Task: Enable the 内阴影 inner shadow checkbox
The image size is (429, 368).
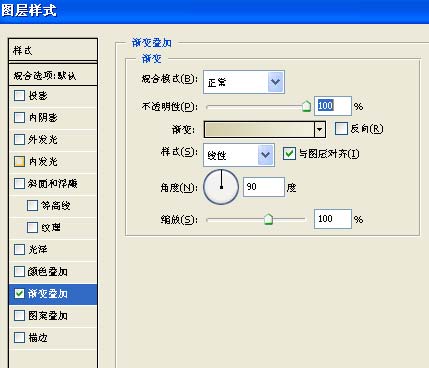Action: 19,117
